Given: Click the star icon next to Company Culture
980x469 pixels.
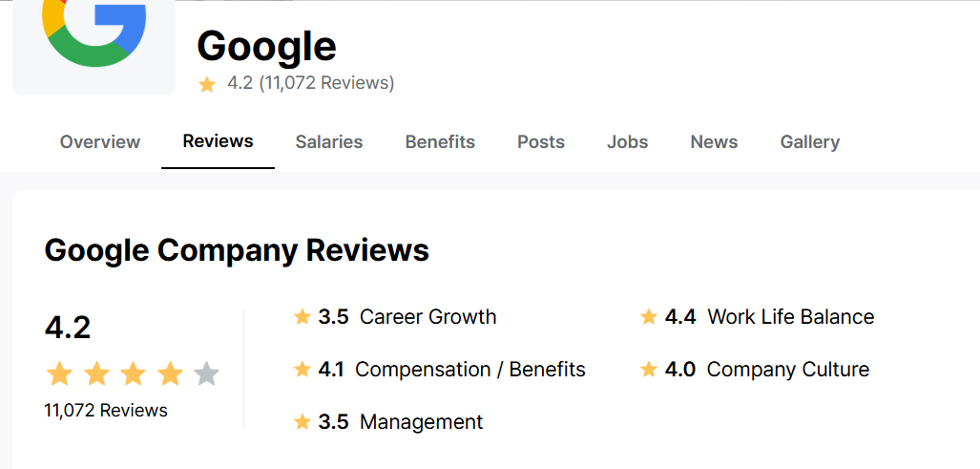Looking at the screenshot, I should coord(649,370).
